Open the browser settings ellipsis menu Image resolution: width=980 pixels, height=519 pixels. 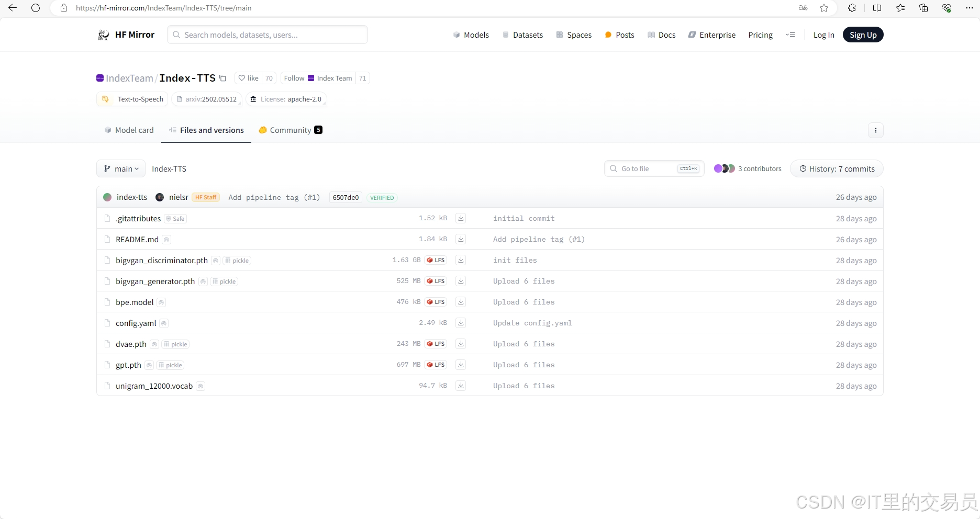point(969,8)
